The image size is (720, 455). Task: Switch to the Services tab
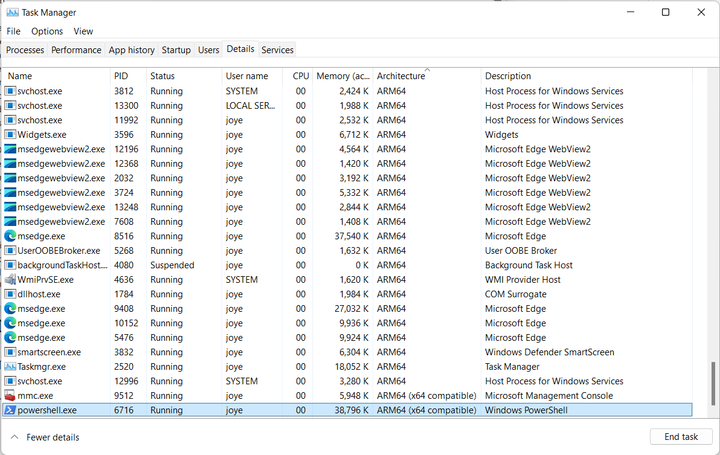tap(277, 50)
